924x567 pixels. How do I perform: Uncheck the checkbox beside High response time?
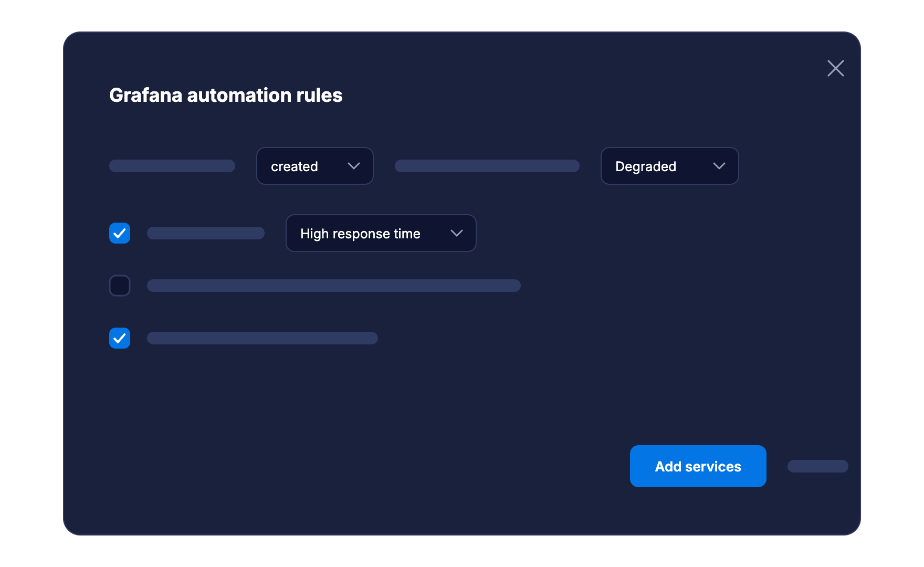click(x=120, y=233)
